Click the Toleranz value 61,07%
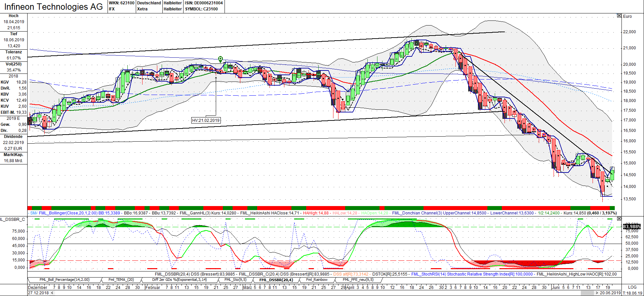 pos(14,58)
